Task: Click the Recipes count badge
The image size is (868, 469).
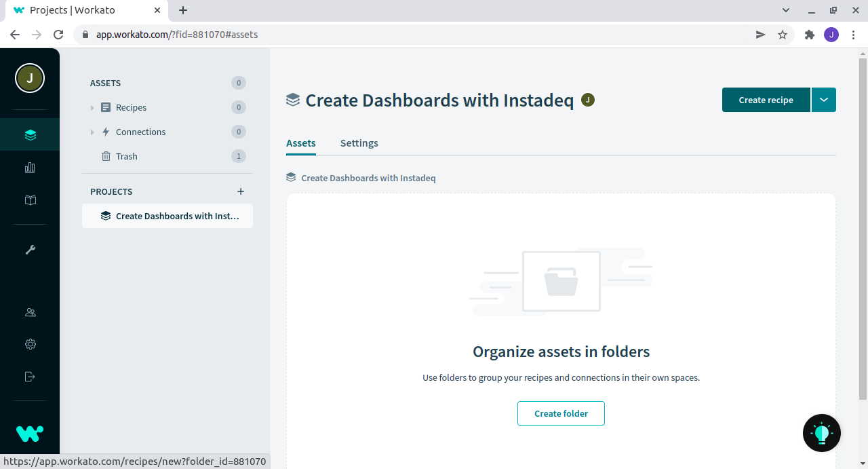Action: pyautogui.click(x=238, y=107)
